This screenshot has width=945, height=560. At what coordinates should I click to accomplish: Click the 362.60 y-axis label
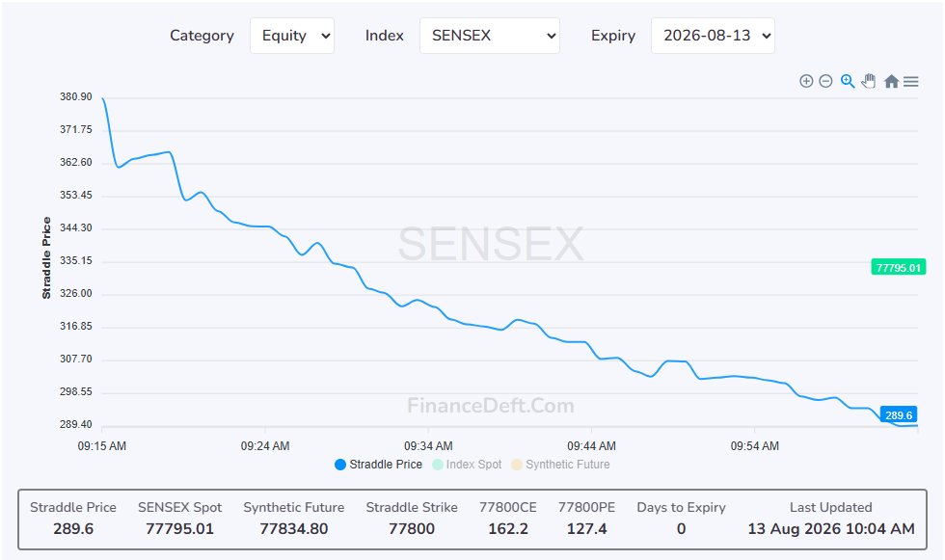pyautogui.click(x=76, y=163)
